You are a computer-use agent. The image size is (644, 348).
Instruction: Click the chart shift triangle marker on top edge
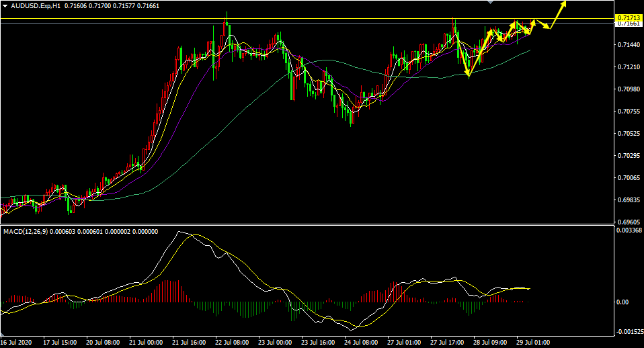[490, 2]
